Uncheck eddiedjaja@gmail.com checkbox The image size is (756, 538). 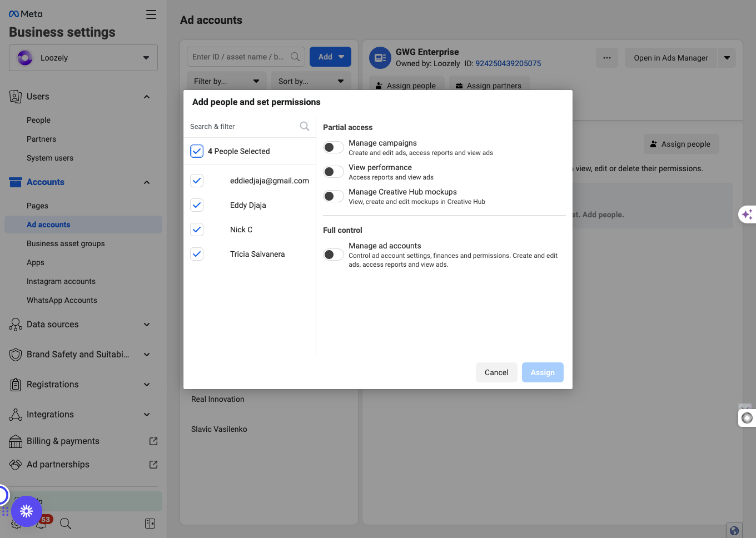[x=197, y=181]
